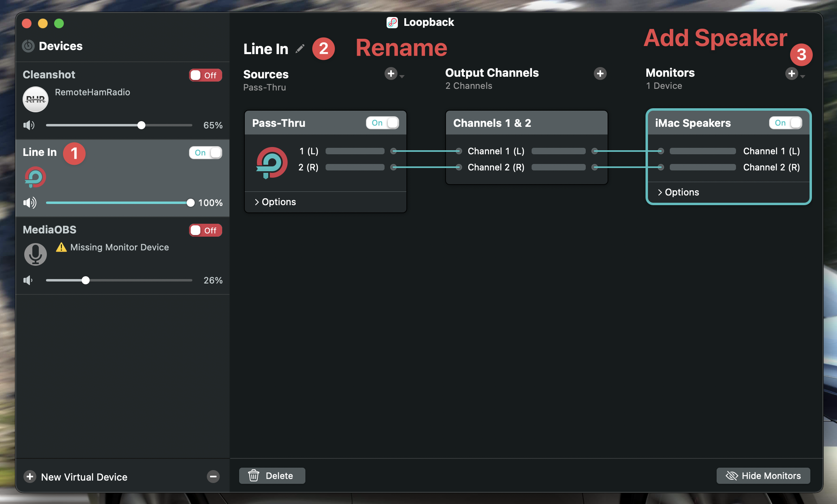The image size is (837, 504).
Task: Add a monitor with plus icon
Action: [791, 73]
